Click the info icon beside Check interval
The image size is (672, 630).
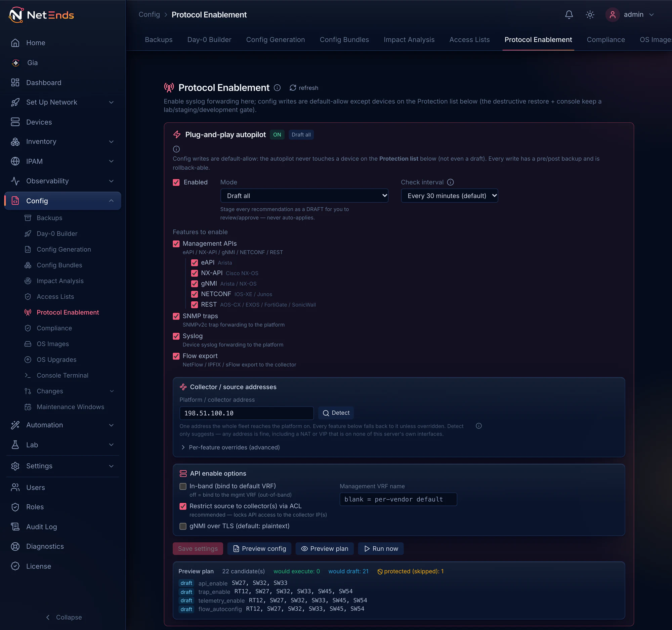point(450,182)
